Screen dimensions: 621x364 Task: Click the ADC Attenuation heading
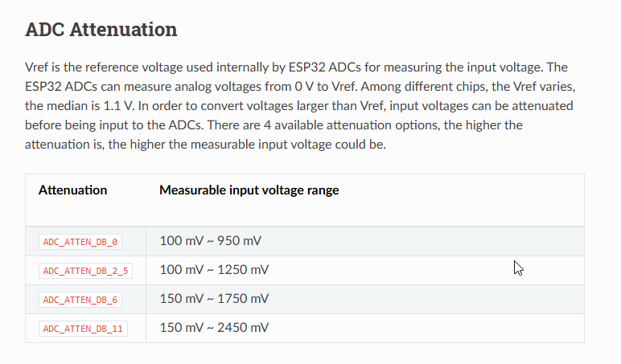pos(101,30)
